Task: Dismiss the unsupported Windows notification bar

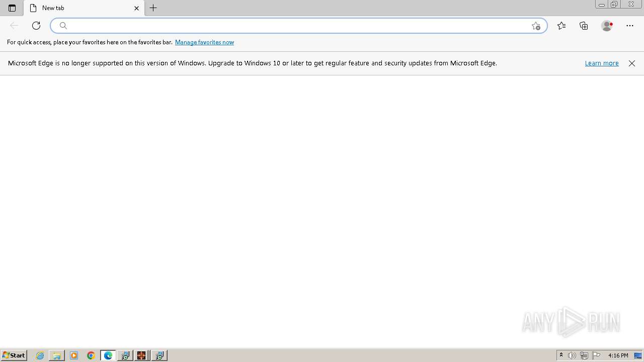Action: click(x=632, y=63)
